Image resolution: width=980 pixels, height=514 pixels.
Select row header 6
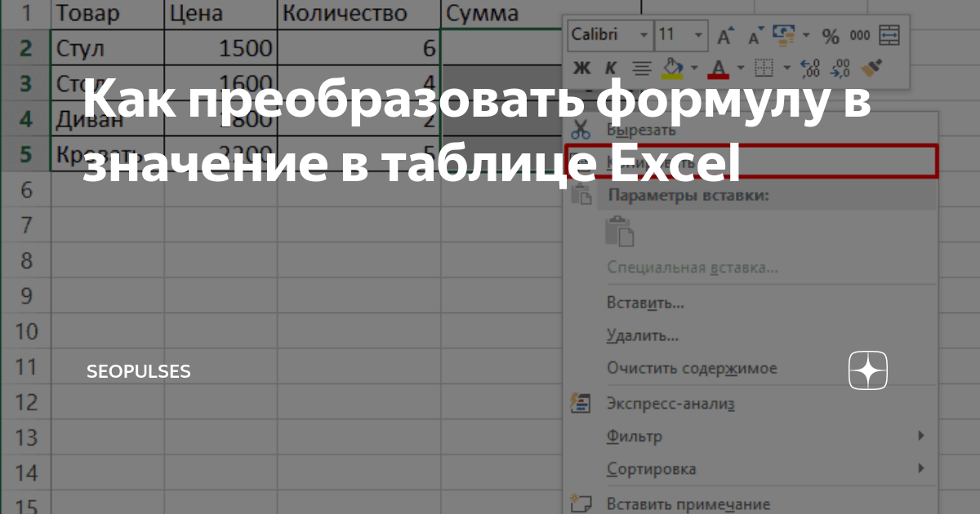click(x=25, y=190)
